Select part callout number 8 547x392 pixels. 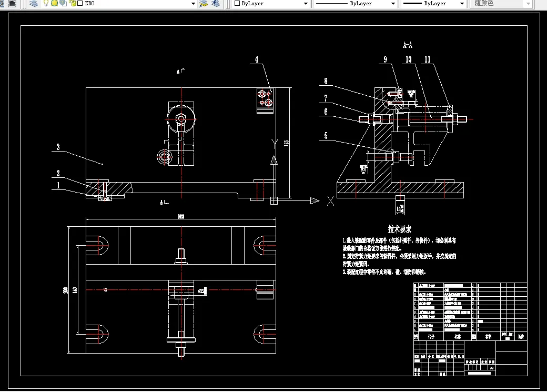pos(326,81)
